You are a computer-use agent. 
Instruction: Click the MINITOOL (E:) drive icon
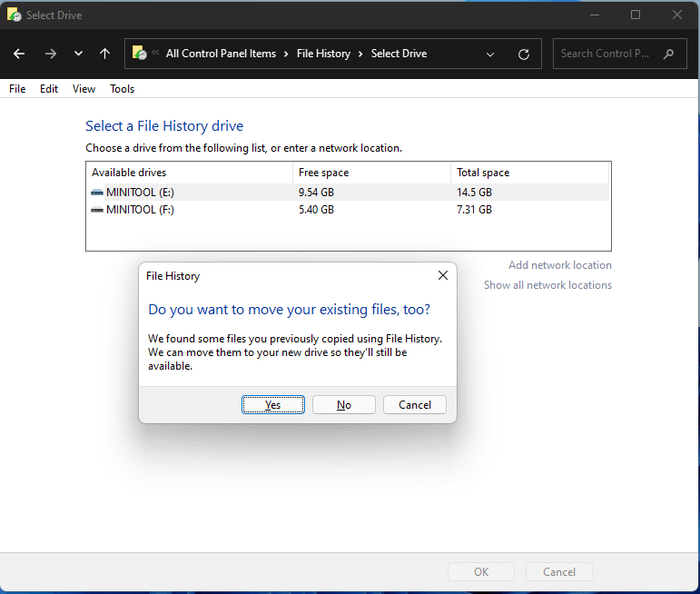click(x=97, y=193)
